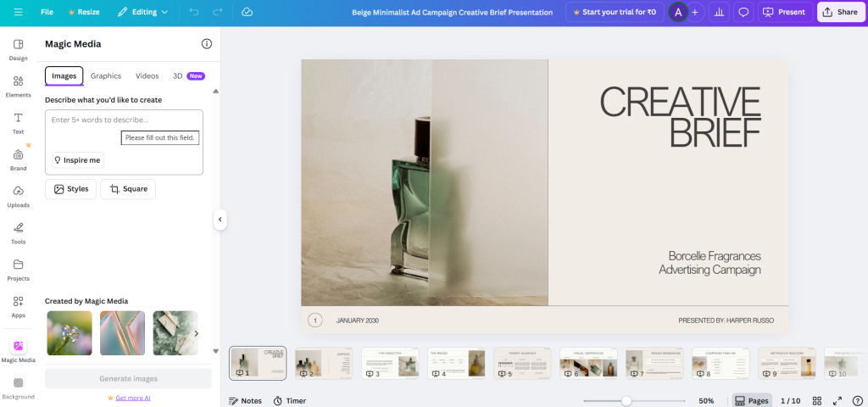Click the Share button
This screenshot has width=868, height=407.
(840, 12)
